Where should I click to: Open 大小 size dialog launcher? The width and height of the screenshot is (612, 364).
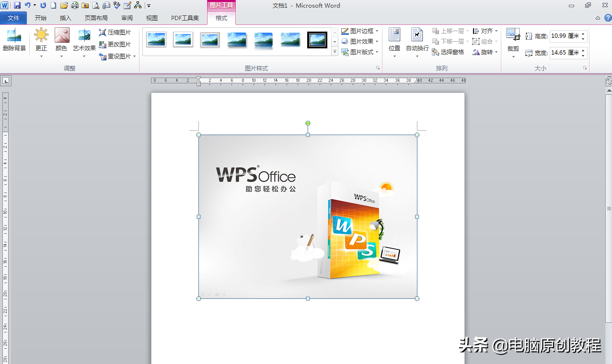tap(585, 68)
